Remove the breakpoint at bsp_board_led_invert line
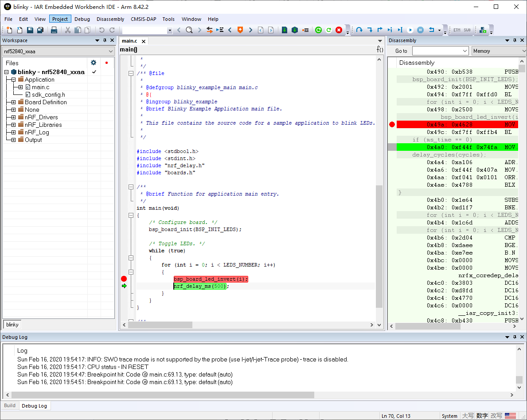This screenshot has width=527, height=420. coord(124,279)
